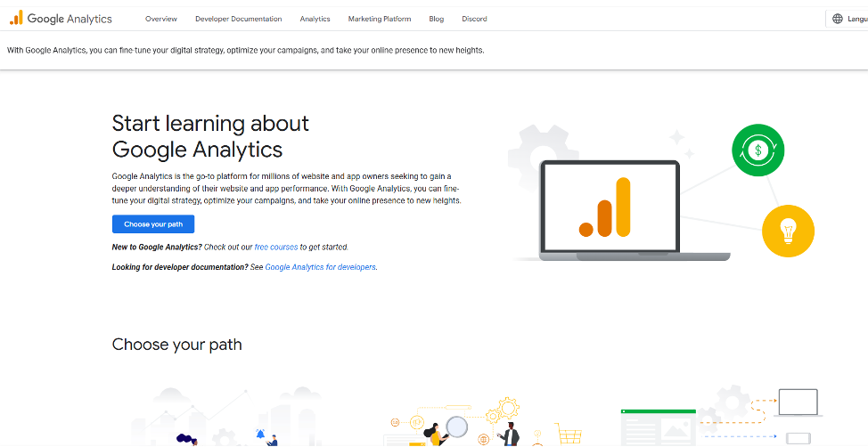Click the blue notification bell illustration icon
This screenshot has width=868, height=447.
(x=260, y=434)
